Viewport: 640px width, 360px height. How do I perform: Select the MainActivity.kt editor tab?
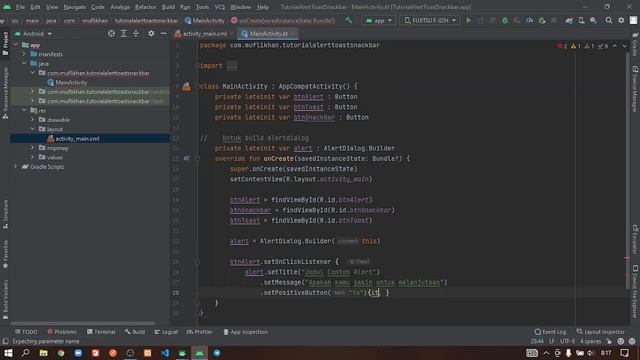(x=267, y=33)
